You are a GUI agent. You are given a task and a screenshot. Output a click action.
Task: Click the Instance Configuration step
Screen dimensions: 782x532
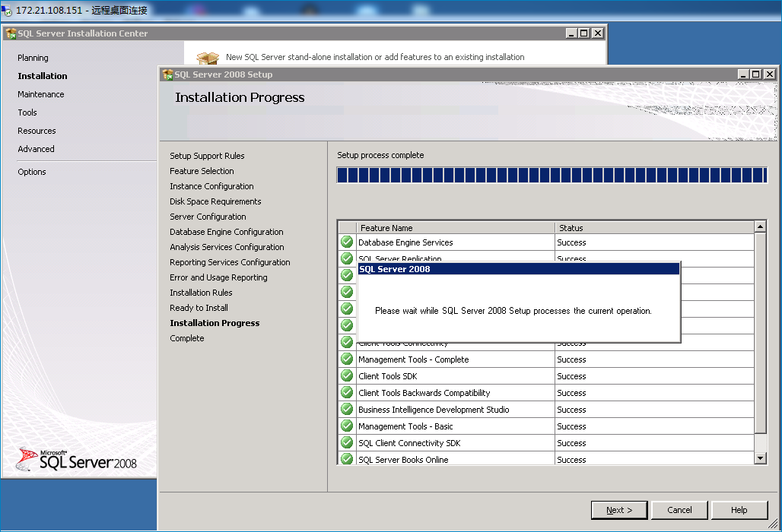(x=211, y=186)
